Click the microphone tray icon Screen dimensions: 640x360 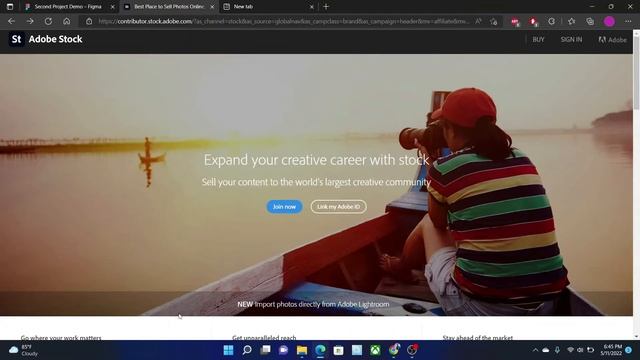point(557,350)
